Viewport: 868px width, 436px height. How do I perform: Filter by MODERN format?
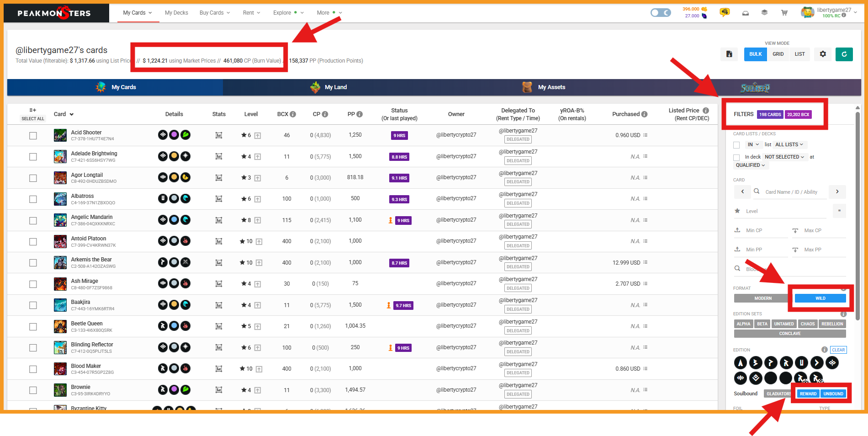pos(762,298)
